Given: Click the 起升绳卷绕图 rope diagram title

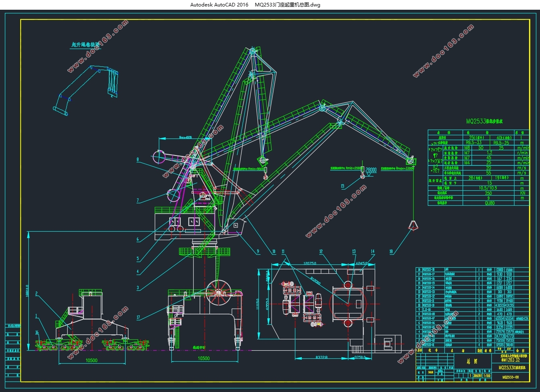Looking at the screenshot, I should (x=85, y=45).
